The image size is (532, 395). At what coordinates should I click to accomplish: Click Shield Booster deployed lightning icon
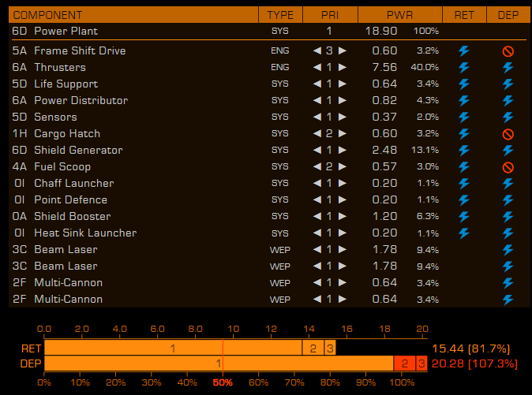click(508, 217)
